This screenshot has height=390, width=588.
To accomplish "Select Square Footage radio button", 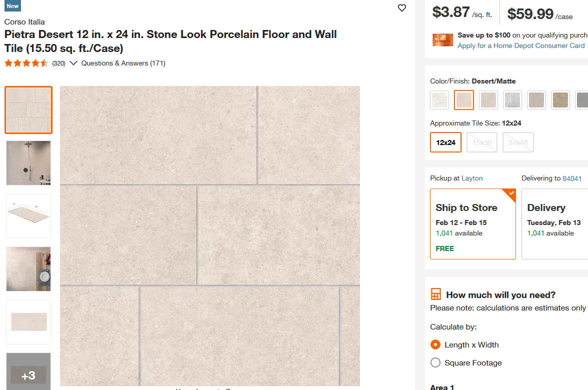I will [x=435, y=362].
